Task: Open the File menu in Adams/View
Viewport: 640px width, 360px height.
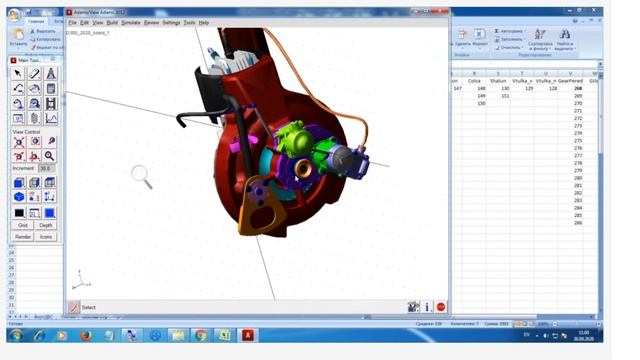Action: point(72,22)
